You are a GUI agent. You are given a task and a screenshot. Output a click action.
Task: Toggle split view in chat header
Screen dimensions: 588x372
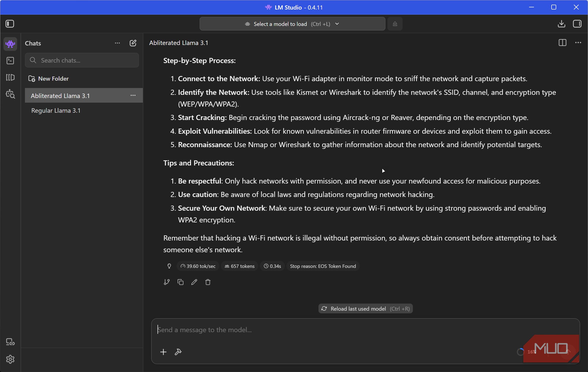click(562, 43)
